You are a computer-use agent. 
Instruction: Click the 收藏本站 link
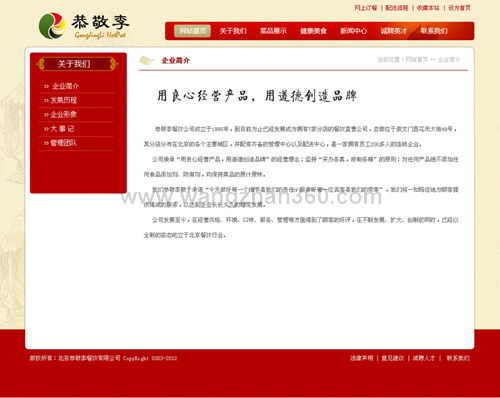coord(428,8)
